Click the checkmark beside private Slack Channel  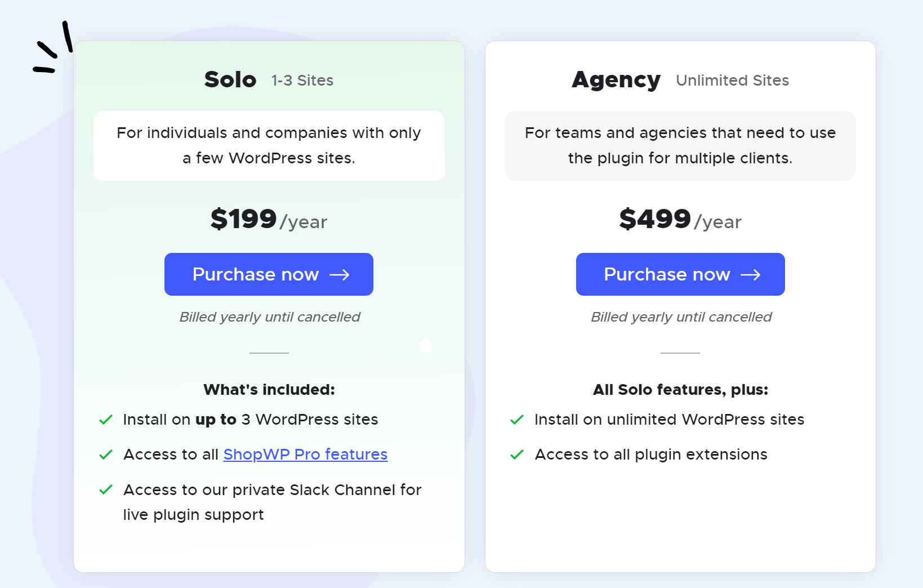106,490
